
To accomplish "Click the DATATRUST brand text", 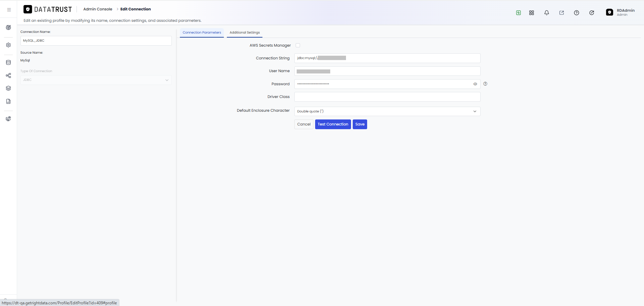I will point(53,9).
